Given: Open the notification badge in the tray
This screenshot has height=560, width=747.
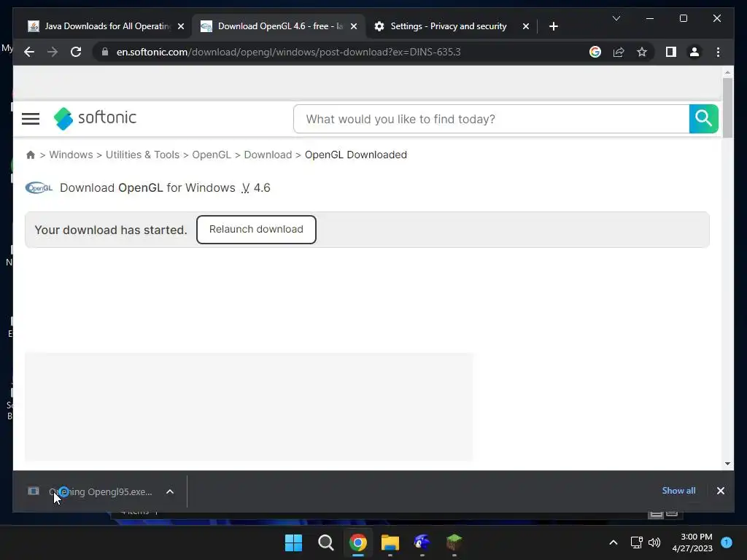Looking at the screenshot, I should pos(727,542).
